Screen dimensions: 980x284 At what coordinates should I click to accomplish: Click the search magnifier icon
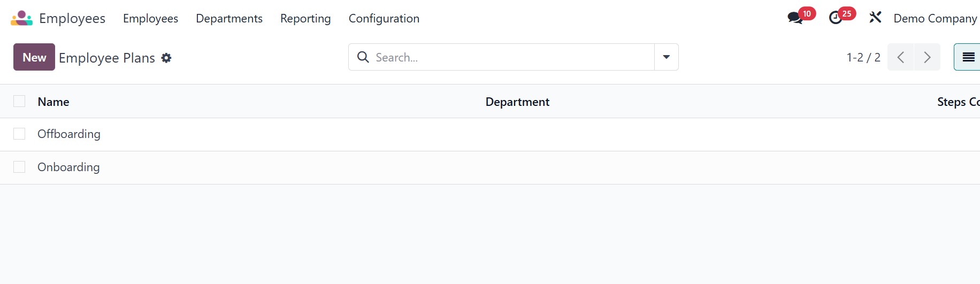(363, 57)
